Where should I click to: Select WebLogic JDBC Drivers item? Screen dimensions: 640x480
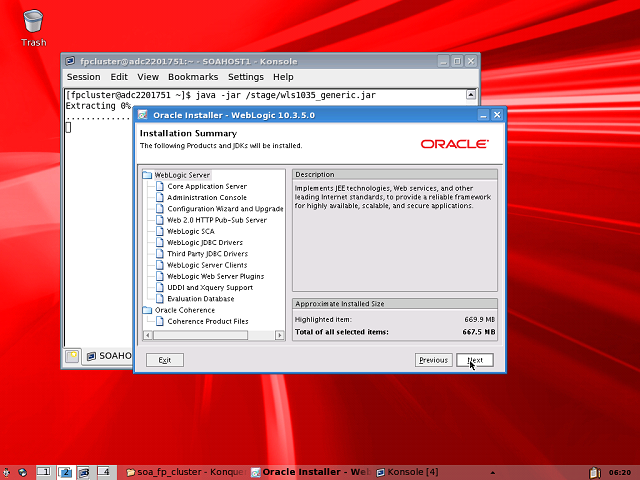pos(205,242)
